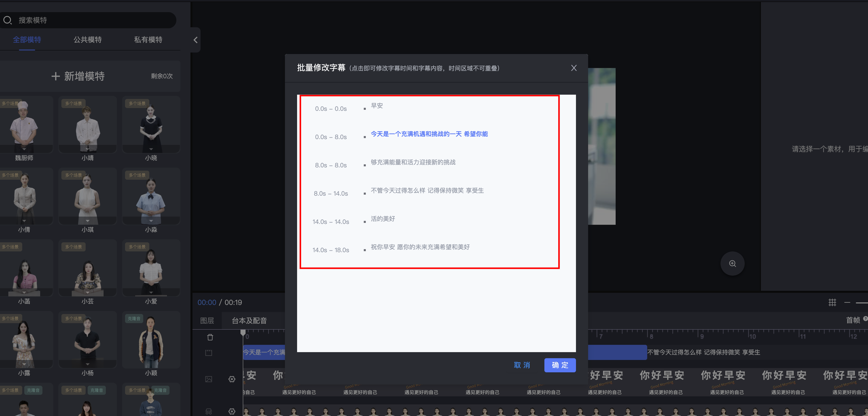
Task: Click the search magnifier icon in model search
Action: tap(7, 20)
